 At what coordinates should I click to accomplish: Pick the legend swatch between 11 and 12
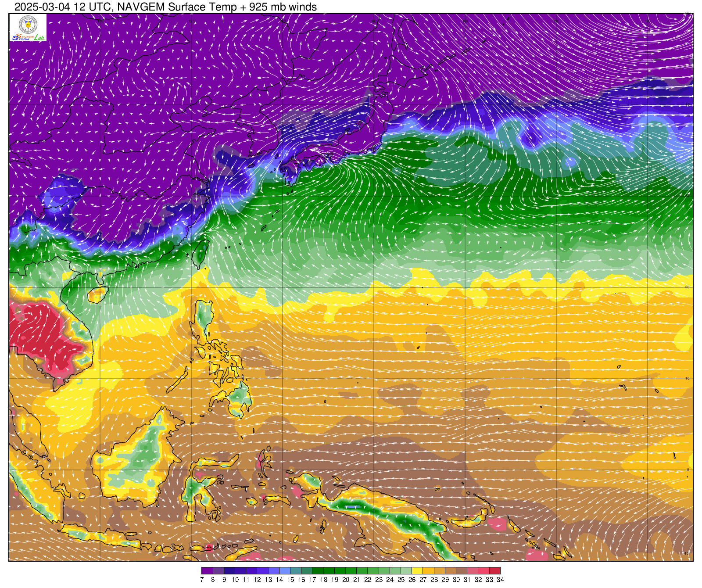[251, 570]
